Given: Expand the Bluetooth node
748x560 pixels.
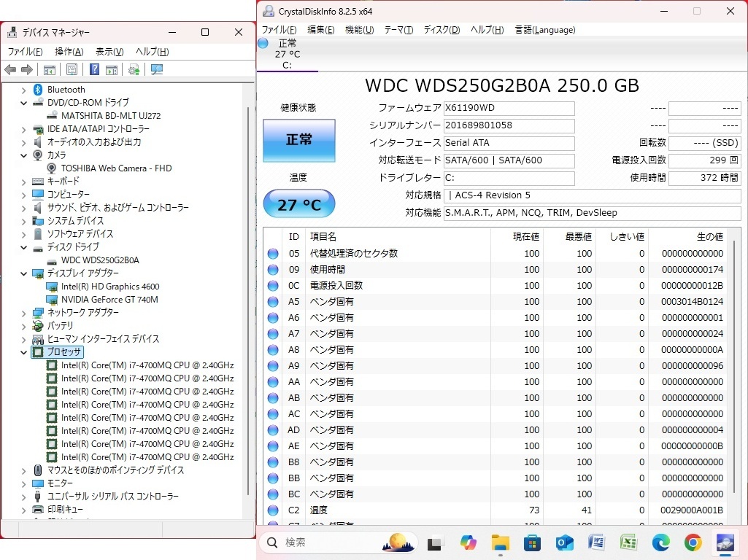Looking at the screenshot, I should coord(23,90).
